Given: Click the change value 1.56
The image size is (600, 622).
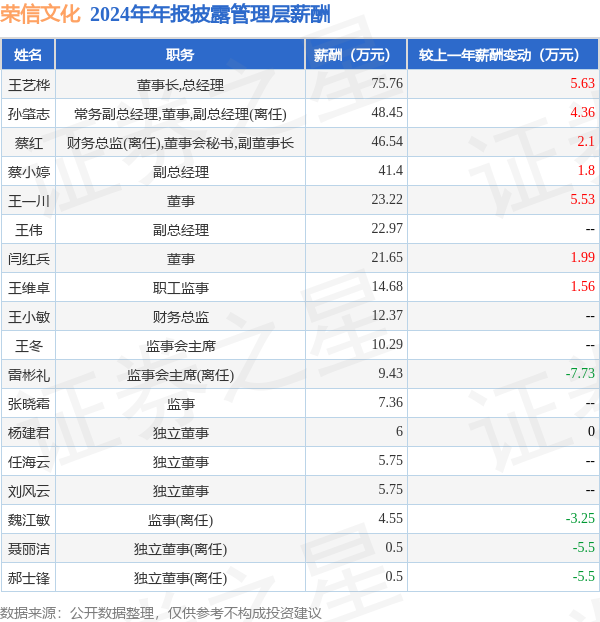Looking at the screenshot, I should click(x=582, y=286).
